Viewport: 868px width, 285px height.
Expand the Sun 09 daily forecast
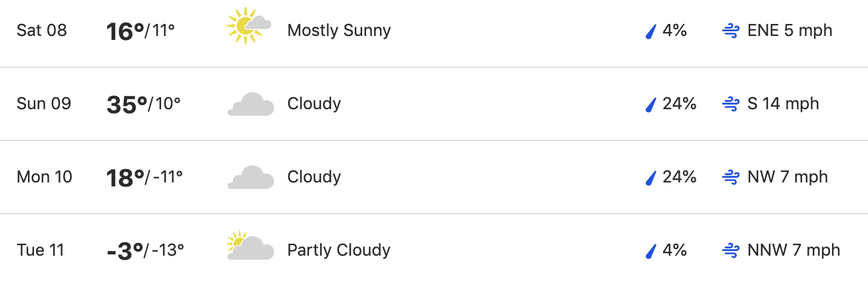[x=434, y=104]
